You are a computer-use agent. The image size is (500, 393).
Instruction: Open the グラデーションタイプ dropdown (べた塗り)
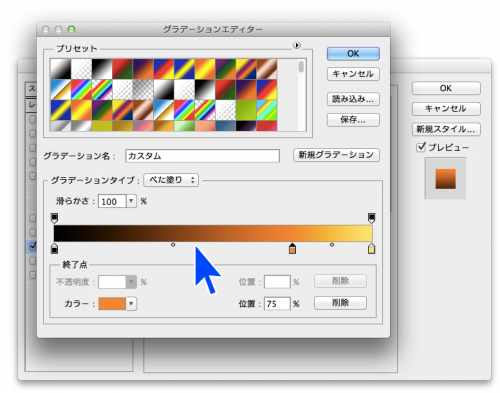[171, 180]
